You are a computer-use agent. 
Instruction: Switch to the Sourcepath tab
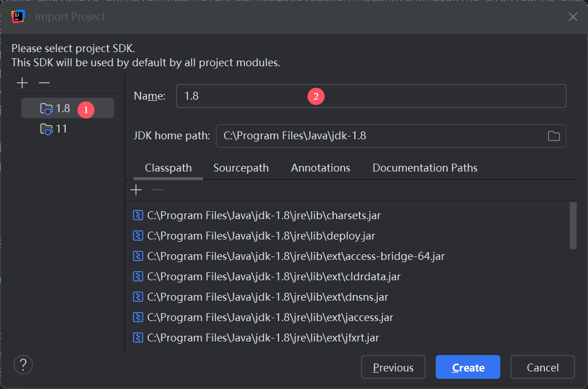pyautogui.click(x=241, y=168)
